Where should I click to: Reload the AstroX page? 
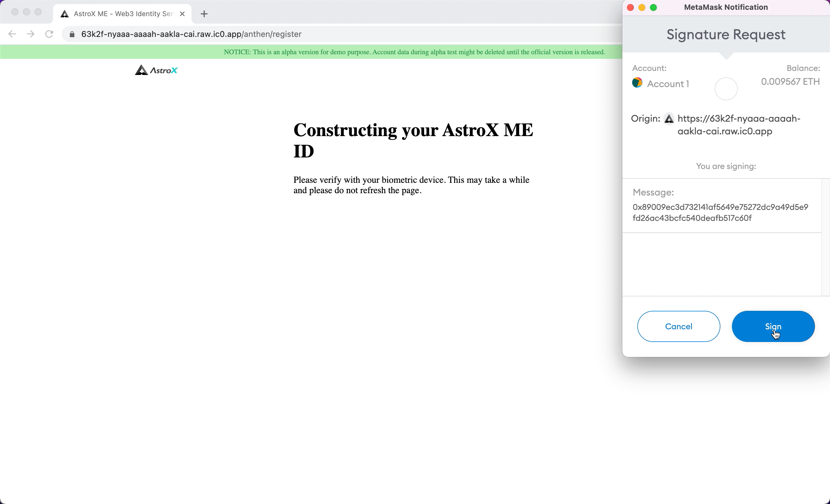point(49,34)
